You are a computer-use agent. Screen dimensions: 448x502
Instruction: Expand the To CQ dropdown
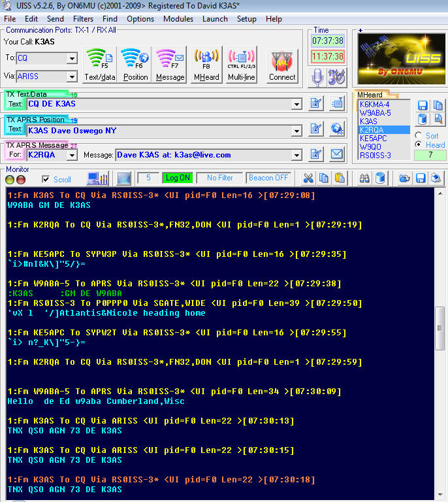[72, 58]
